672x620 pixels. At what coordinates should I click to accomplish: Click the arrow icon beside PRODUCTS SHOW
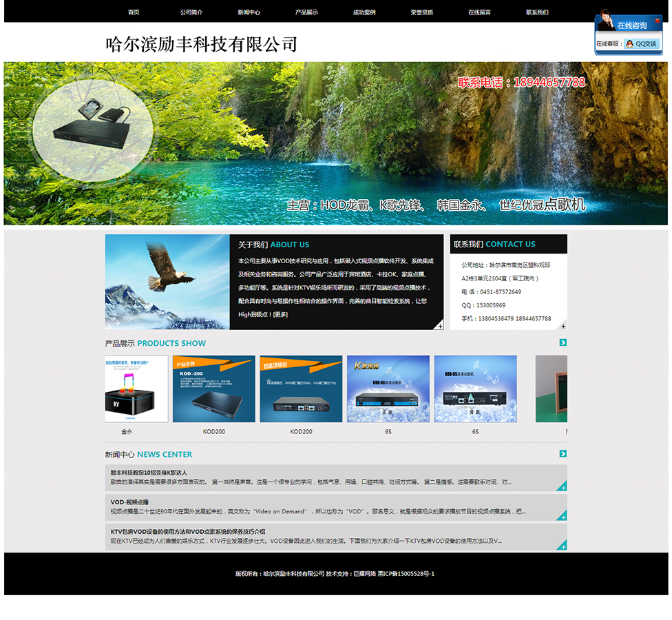(x=563, y=342)
